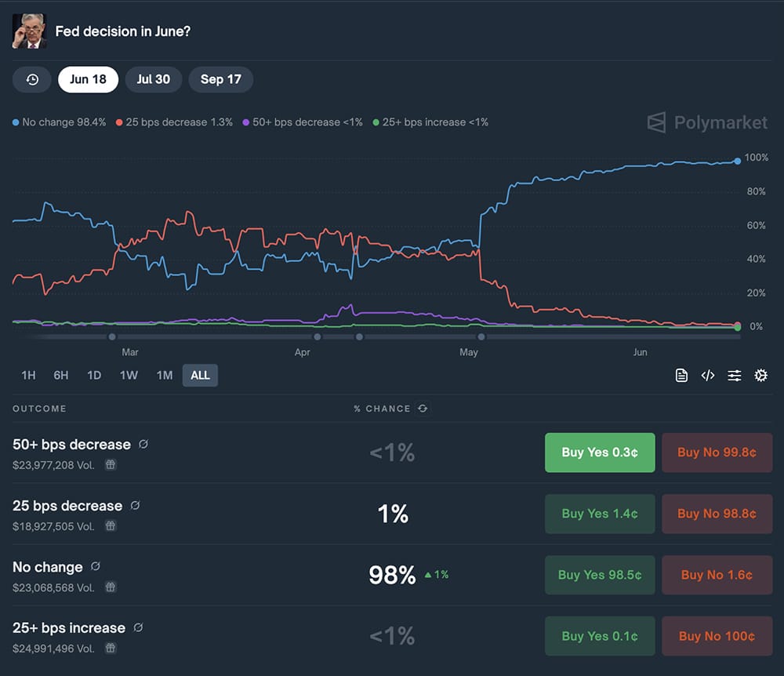Image resolution: width=784 pixels, height=676 pixels.
Task: Select the Jun 18 date tab
Action: [88, 79]
